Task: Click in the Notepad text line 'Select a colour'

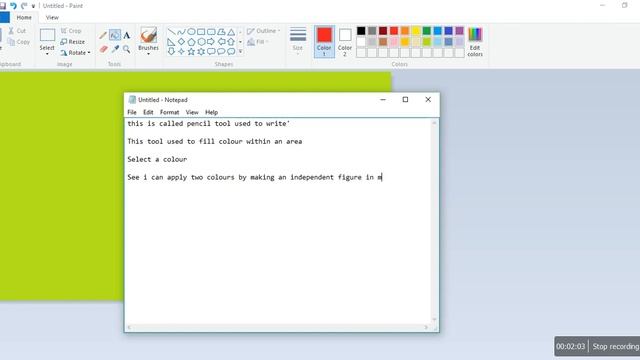Action: point(157,159)
